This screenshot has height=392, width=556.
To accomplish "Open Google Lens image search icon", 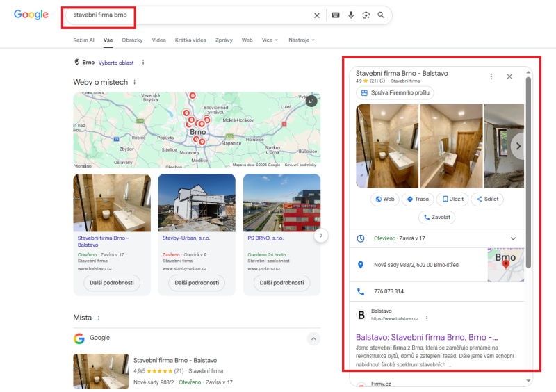I will [366, 15].
